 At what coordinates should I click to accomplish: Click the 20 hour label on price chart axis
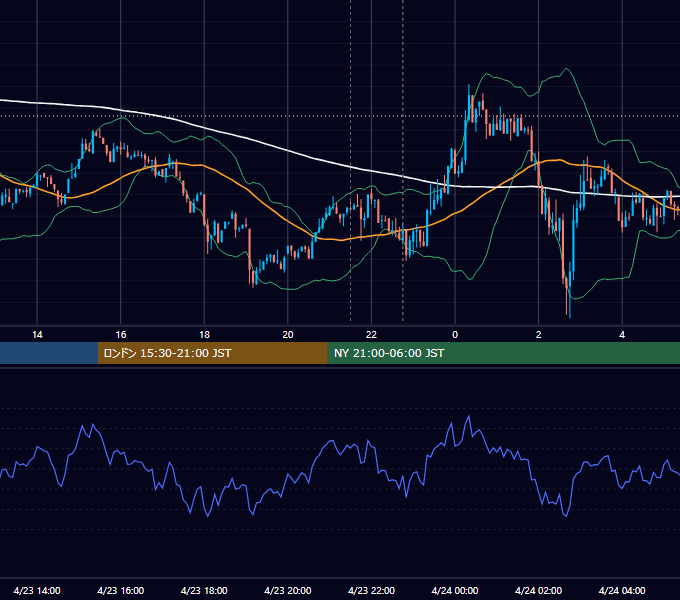[288, 335]
